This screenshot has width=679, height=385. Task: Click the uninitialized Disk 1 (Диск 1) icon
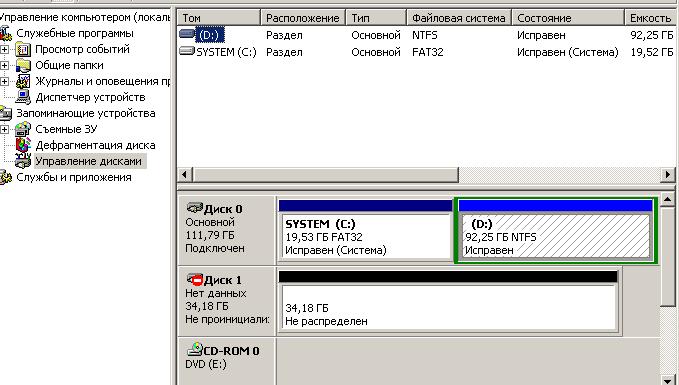pyautogui.click(x=195, y=280)
